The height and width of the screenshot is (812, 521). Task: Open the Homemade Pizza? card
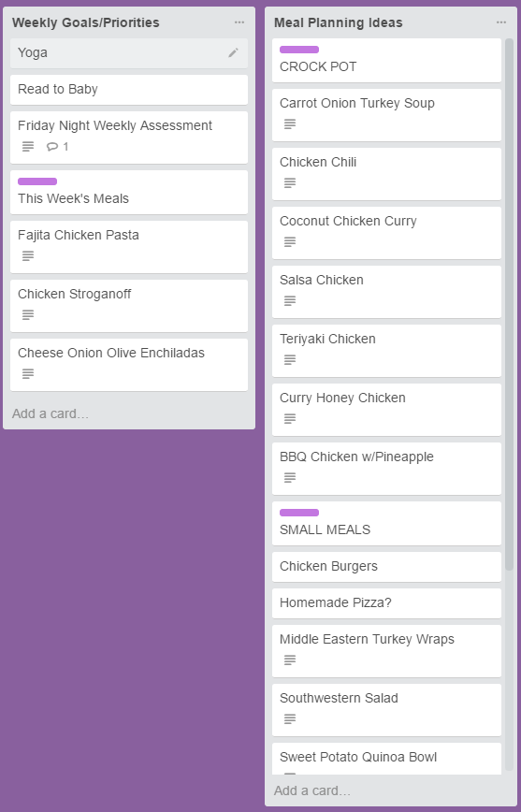tap(387, 603)
